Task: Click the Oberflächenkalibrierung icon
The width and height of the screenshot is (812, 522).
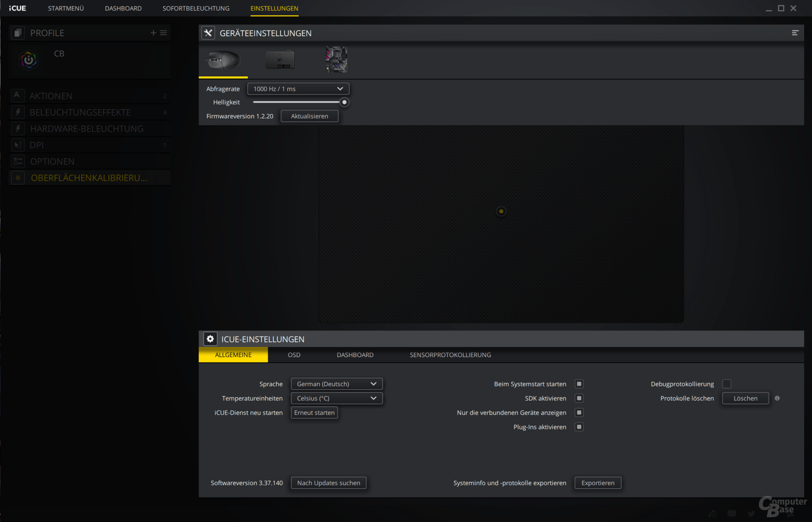Action: click(18, 178)
